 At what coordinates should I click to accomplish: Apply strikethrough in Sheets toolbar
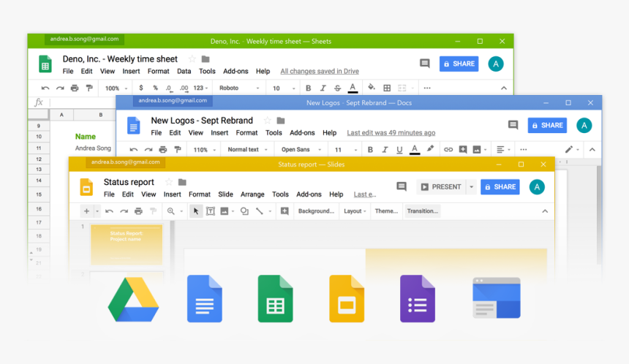click(x=337, y=88)
